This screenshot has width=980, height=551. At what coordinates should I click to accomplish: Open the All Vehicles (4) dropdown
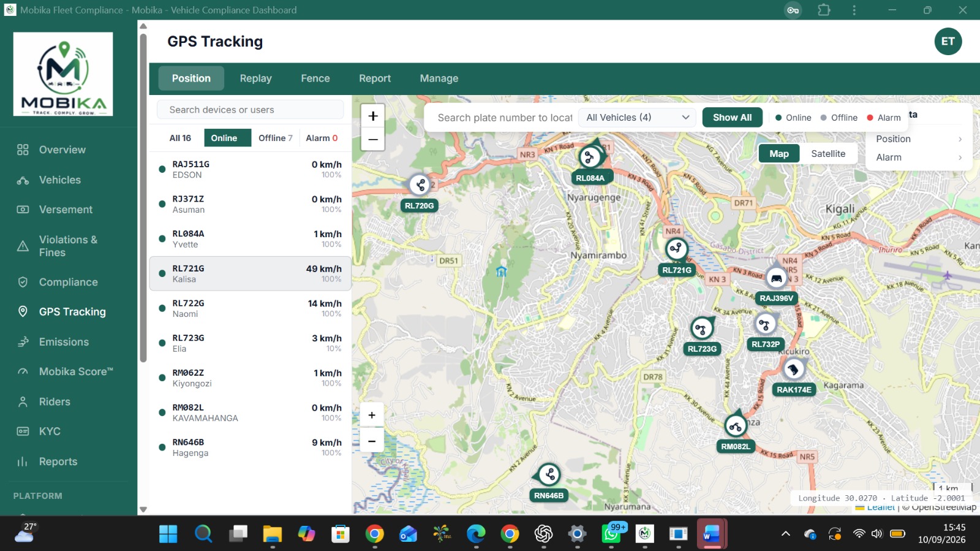pos(637,117)
